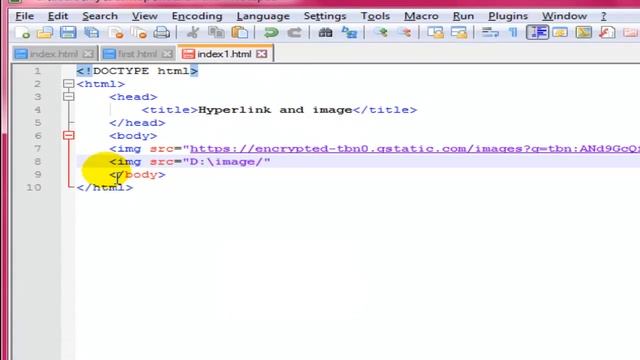
Task: Cut selection with the scissors icon
Action: click(x=193, y=32)
